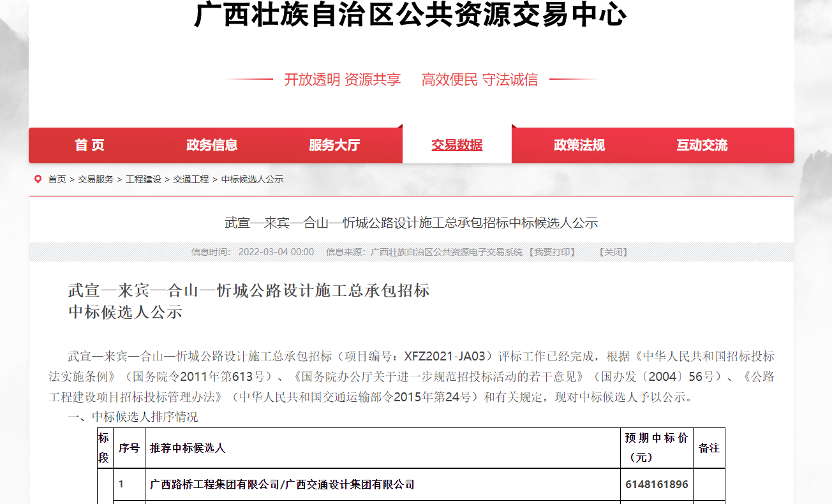832x504 pixels.
Task: Click the 关闭 button beside print
Action: point(613,252)
